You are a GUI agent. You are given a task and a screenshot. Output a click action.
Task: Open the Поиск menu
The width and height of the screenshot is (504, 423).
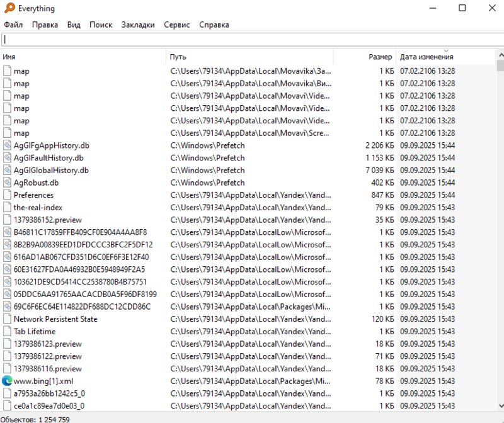pyautogui.click(x=101, y=25)
